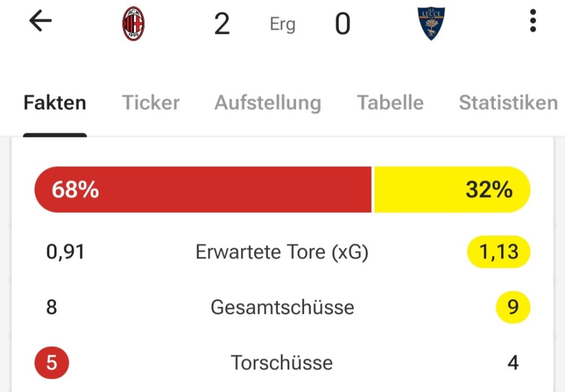Show the Aufstellung tab
The width and height of the screenshot is (565, 392).
tap(268, 103)
